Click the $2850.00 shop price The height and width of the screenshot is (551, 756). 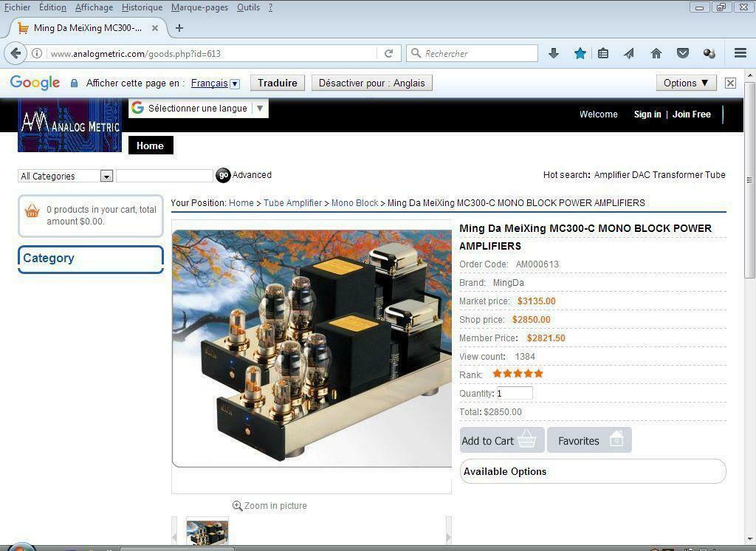pos(531,319)
